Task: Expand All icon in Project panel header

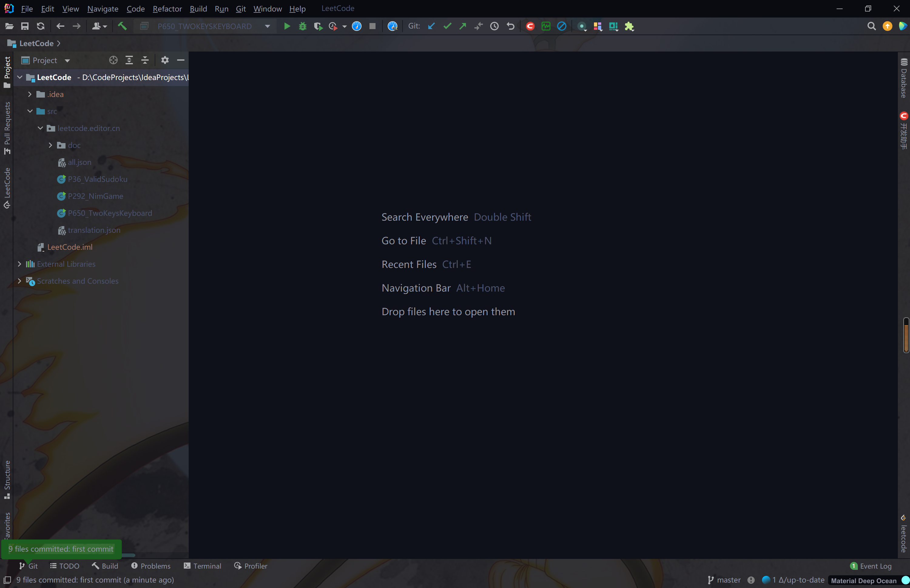Action: [129, 60]
